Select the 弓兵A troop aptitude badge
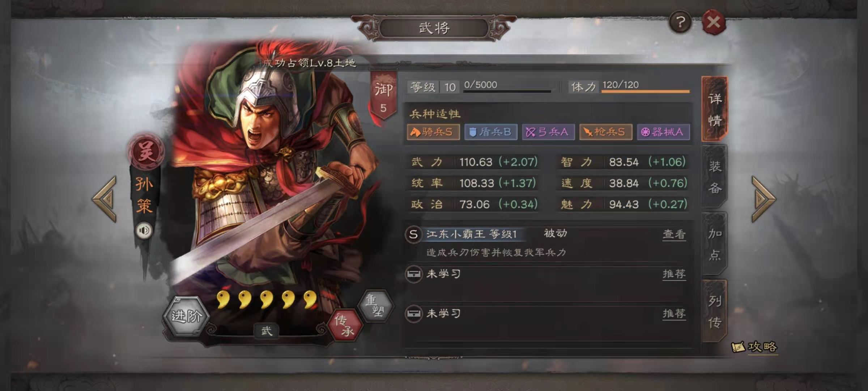The image size is (868, 391). 548,132
